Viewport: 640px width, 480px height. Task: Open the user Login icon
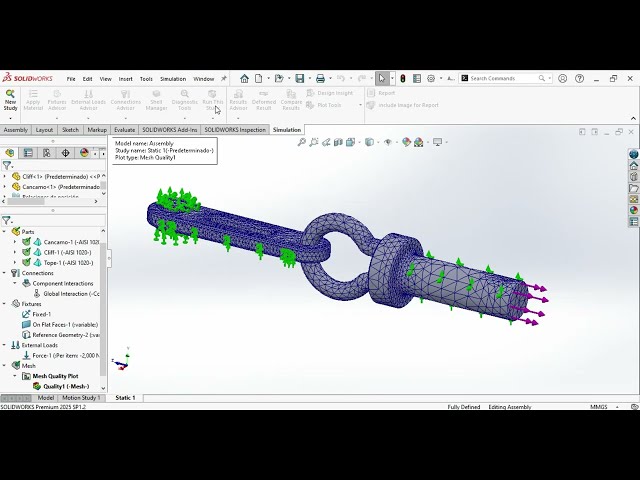pyautogui.click(x=562, y=78)
